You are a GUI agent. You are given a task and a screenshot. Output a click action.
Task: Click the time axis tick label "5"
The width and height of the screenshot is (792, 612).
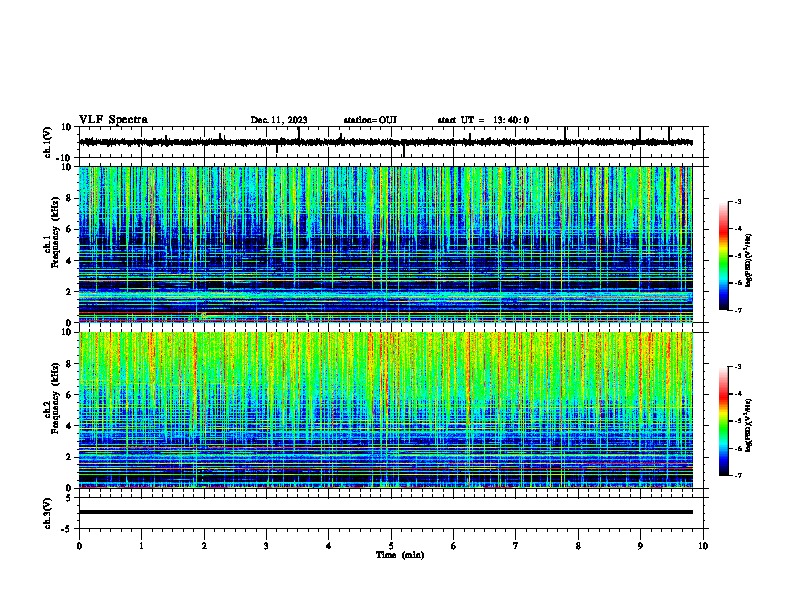pos(391,546)
